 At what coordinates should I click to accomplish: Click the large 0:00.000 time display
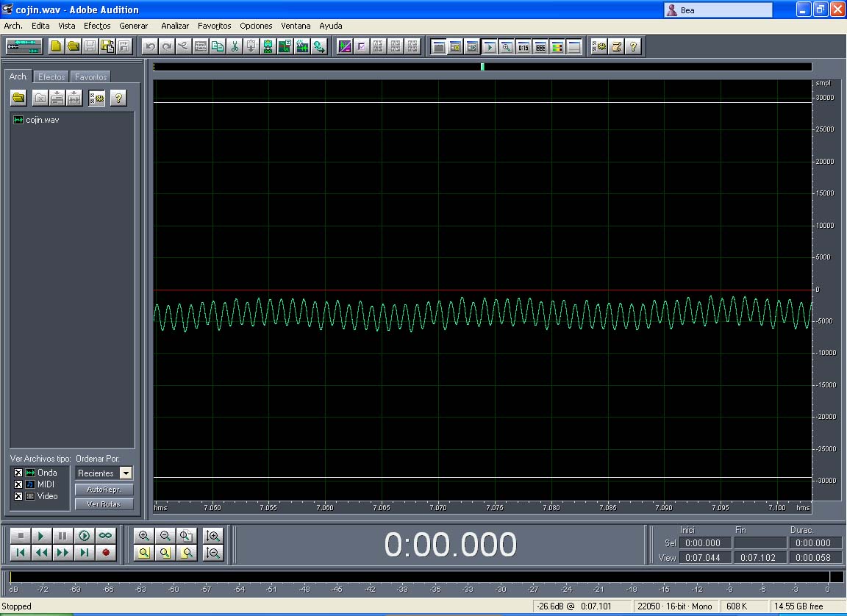coord(450,544)
